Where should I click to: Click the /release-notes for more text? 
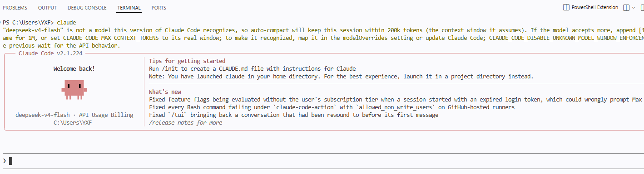(x=186, y=123)
